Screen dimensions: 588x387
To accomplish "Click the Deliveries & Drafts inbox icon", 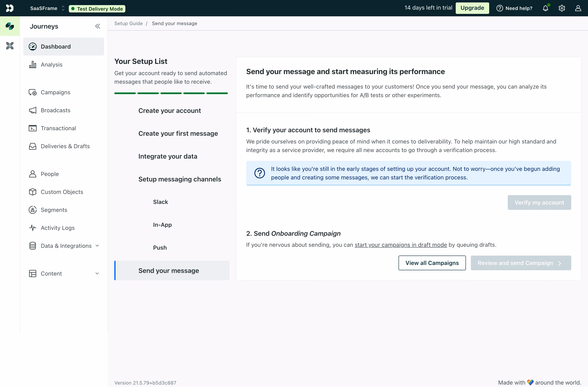I will (x=33, y=146).
